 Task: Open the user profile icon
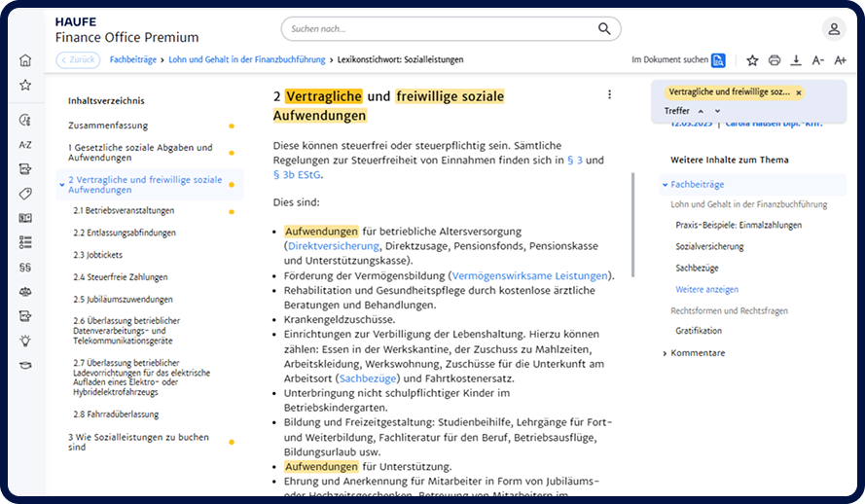click(834, 29)
